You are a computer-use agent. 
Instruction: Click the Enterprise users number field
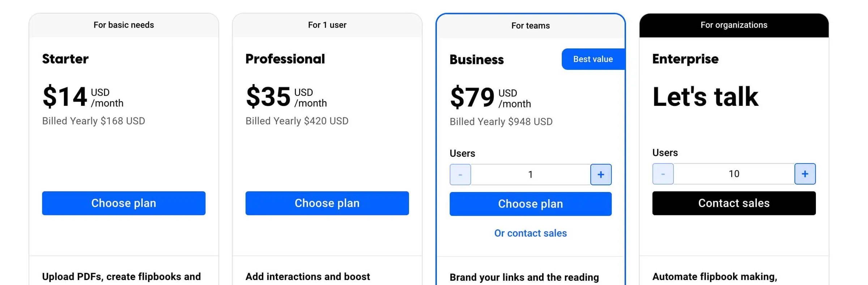734,174
